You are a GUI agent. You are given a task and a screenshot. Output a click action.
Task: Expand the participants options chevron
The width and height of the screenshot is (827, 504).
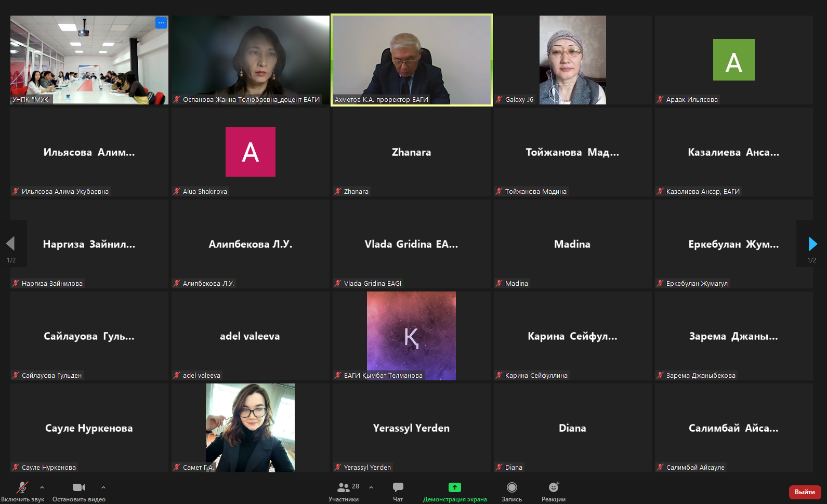[x=371, y=487]
